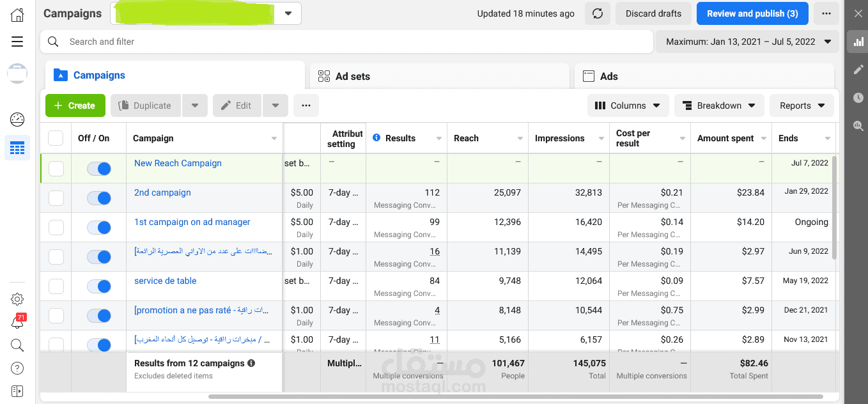
Task: Open the Help question mark icon
Action: (x=17, y=368)
